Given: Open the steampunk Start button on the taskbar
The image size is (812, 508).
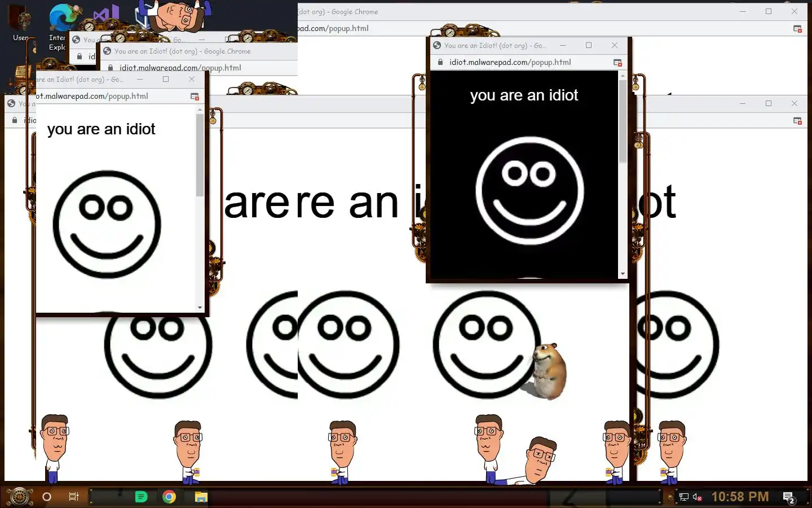Looking at the screenshot, I should (x=19, y=497).
